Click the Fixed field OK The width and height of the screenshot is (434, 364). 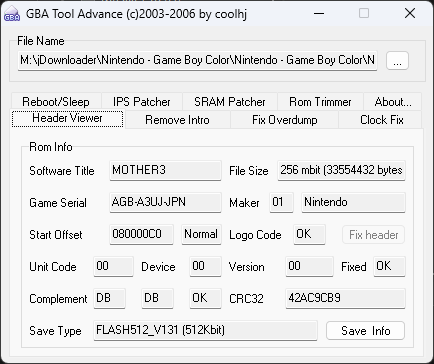(x=389, y=266)
